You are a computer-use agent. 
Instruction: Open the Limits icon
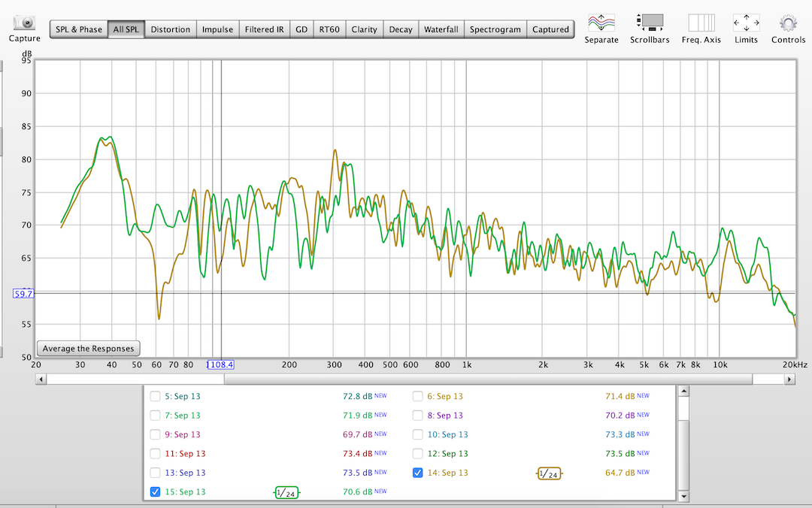(x=746, y=22)
